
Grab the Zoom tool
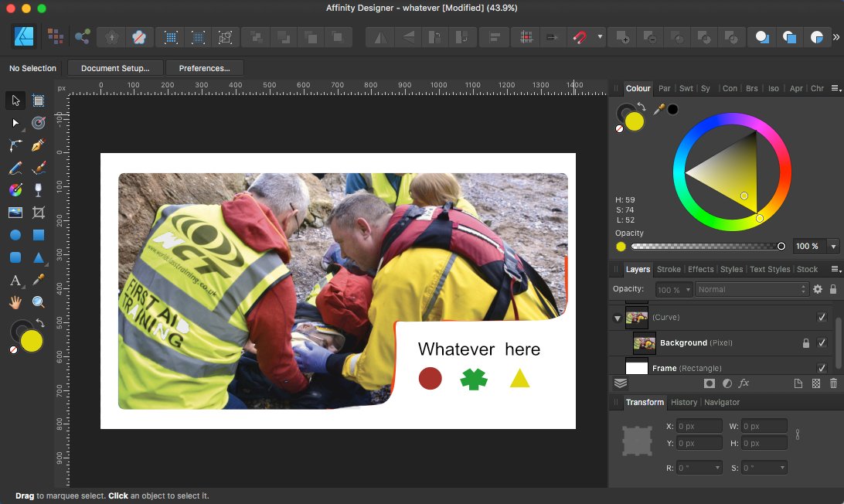pos(36,301)
